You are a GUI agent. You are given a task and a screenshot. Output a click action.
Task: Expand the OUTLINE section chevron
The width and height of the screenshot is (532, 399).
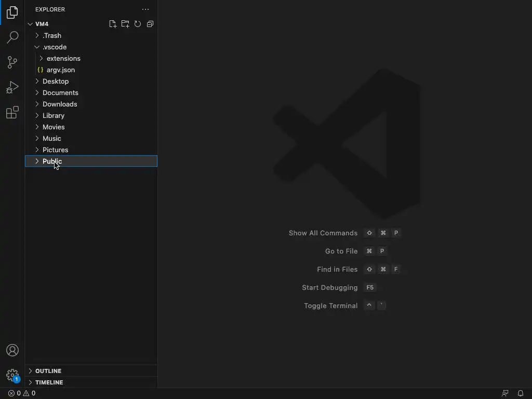pos(30,371)
